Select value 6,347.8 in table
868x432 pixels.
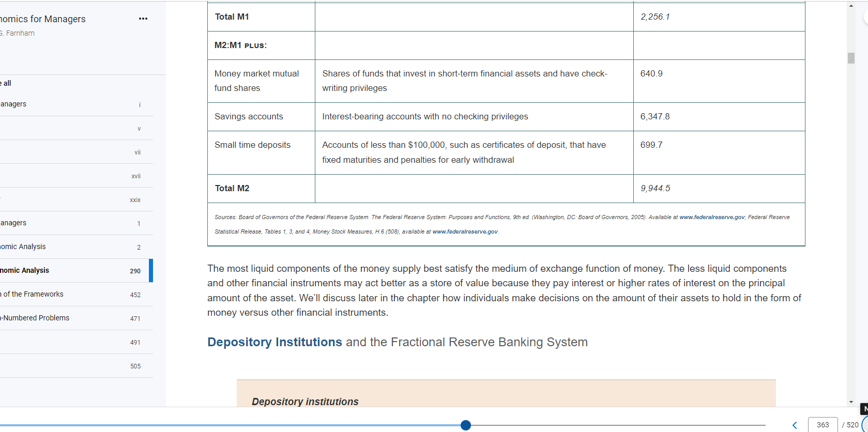click(655, 116)
